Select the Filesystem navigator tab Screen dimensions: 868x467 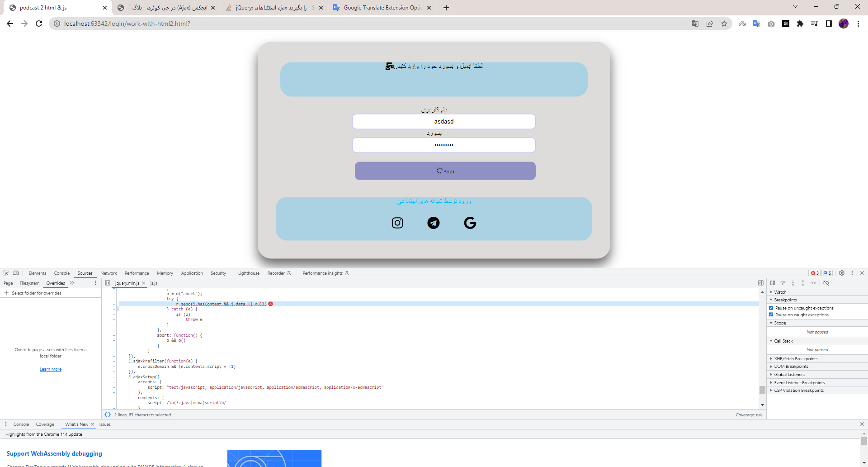click(x=29, y=283)
